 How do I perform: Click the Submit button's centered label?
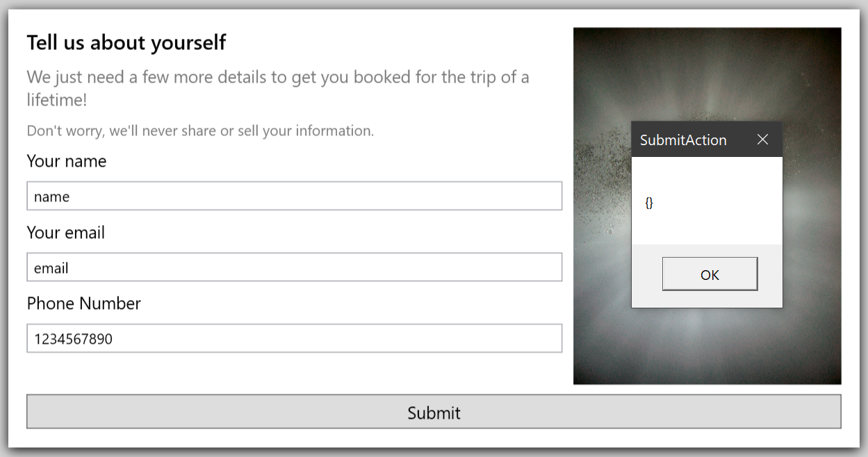(x=434, y=412)
